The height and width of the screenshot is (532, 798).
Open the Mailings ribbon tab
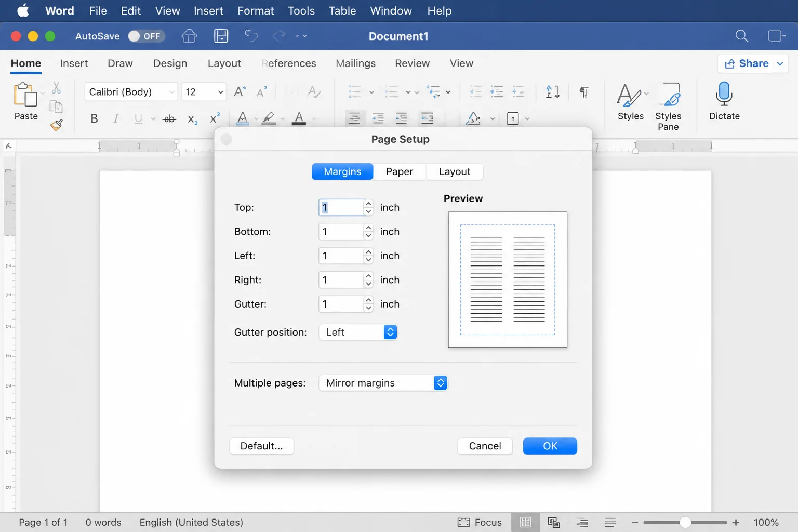[355, 63]
